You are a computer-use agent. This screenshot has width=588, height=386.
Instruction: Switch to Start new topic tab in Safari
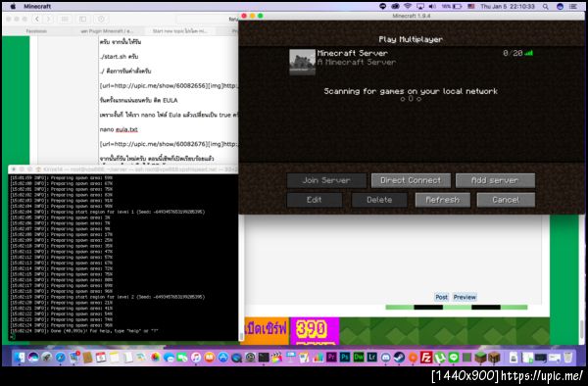[179, 31]
